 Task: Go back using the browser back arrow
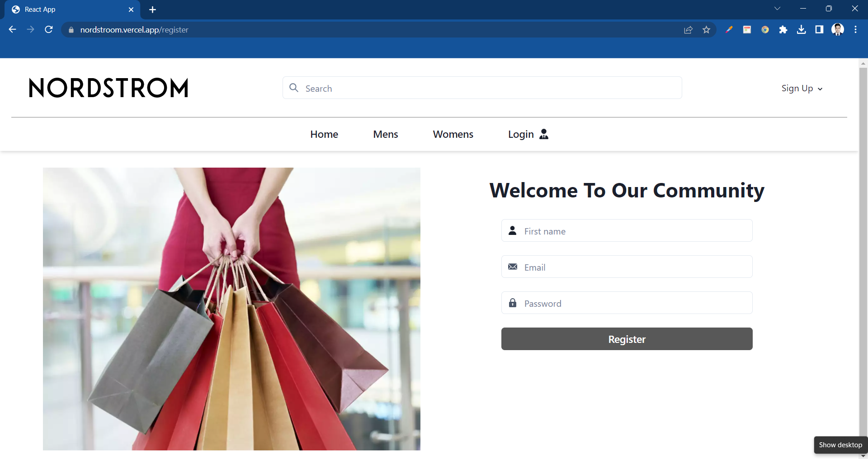(13, 29)
